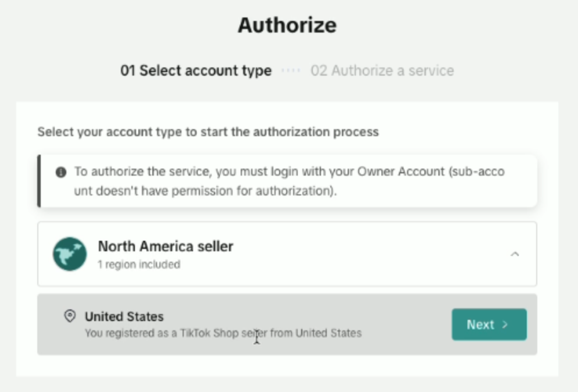Viewport: 578px width, 392px height.
Task: Click the location pin icon beside United States
Action: pyautogui.click(x=70, y=316)
